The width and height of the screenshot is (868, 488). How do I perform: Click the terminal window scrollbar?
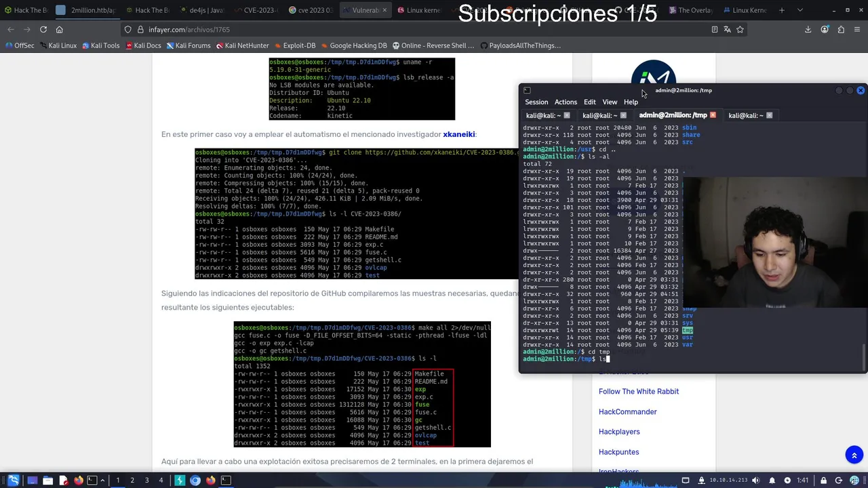863,357
